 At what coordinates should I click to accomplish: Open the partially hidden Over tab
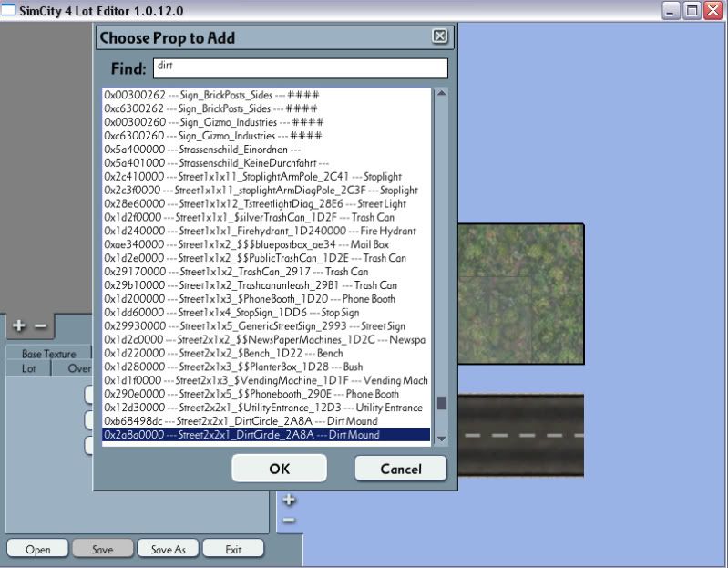pyautogui.click(x=73, y=368)
